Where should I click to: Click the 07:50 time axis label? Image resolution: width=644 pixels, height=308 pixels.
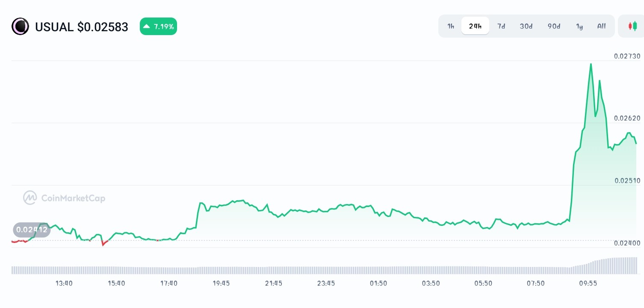pyautogui.click(x=536, y=283)
